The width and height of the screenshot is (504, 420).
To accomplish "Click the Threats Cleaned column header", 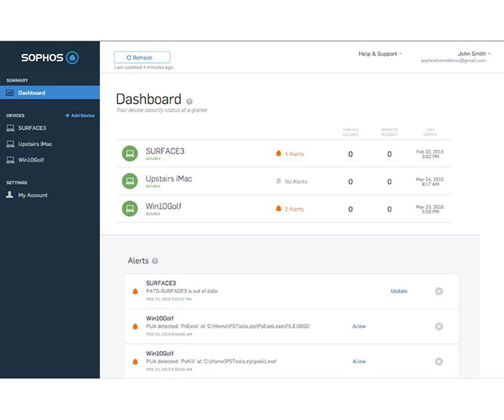I will (x=351, y=132).
